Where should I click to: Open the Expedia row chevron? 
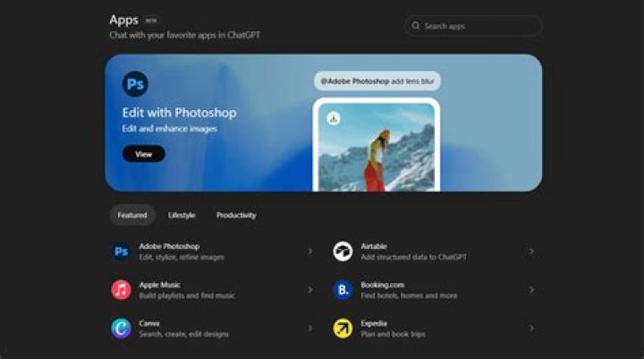(531, 329)
